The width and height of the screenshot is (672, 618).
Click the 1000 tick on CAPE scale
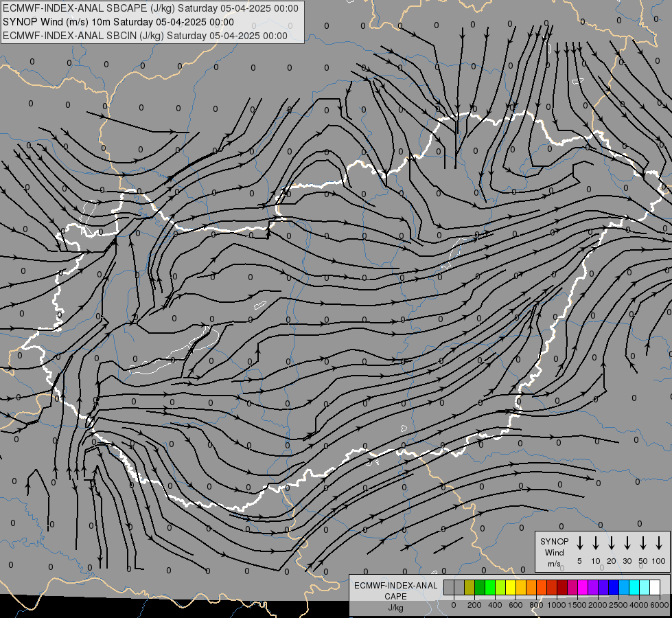(x=557, y=605)
